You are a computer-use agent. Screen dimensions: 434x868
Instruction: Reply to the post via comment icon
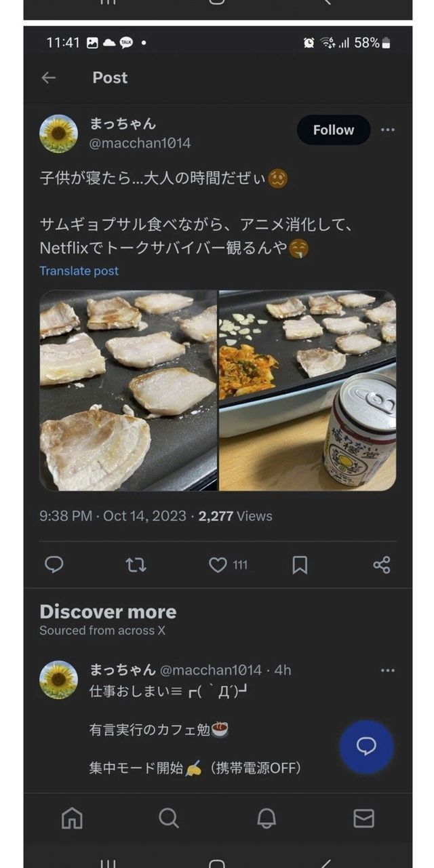click(x=54, y=565)
